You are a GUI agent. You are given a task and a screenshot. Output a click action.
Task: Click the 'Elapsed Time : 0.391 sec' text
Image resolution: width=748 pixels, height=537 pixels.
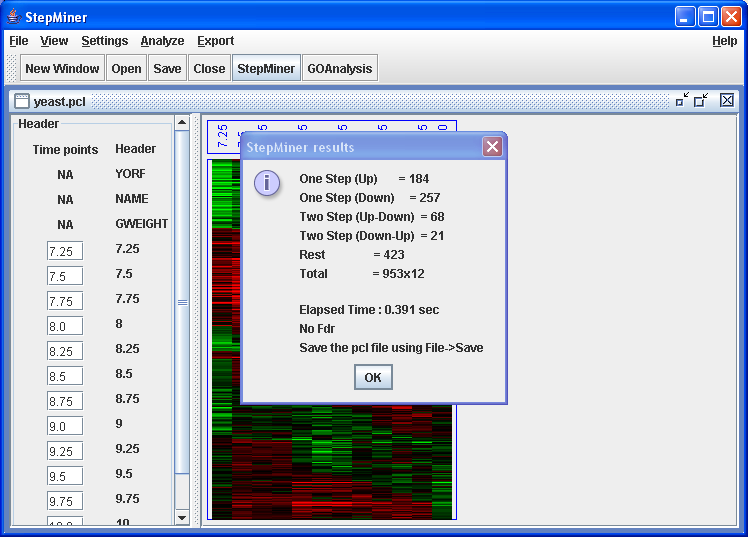(x=369, y=310)
